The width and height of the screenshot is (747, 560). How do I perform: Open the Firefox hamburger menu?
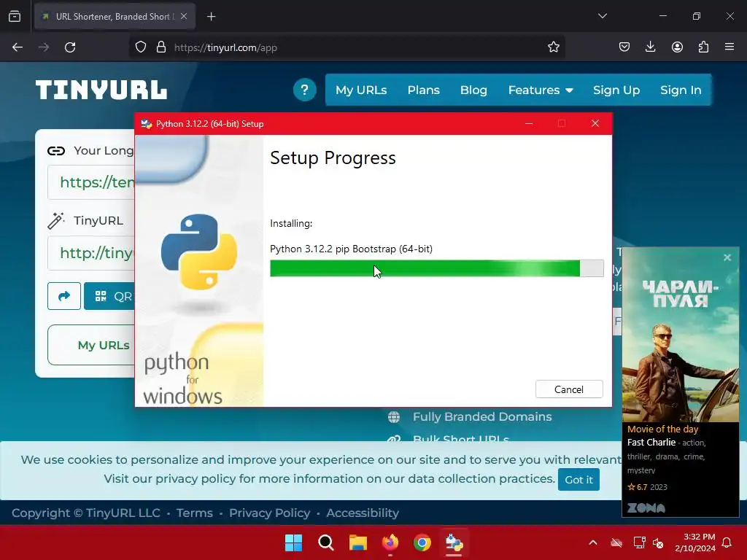coord(729,47)
